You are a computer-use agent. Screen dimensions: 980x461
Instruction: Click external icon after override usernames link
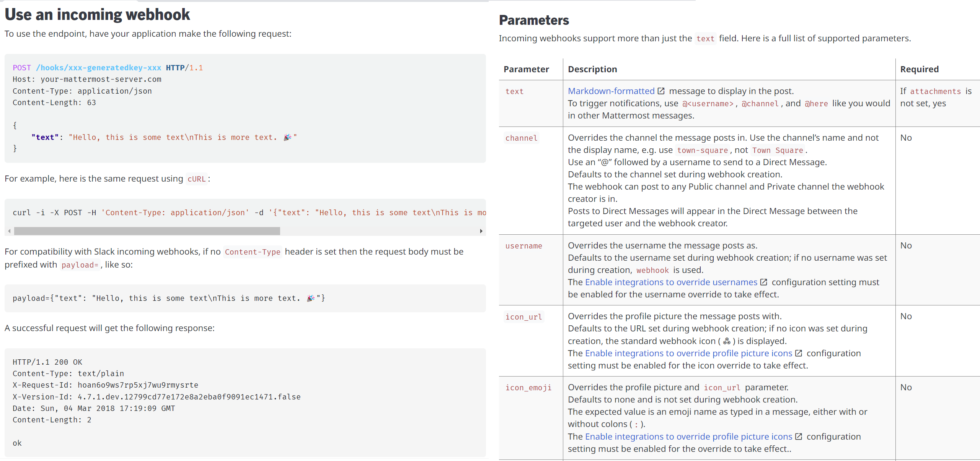763,282
